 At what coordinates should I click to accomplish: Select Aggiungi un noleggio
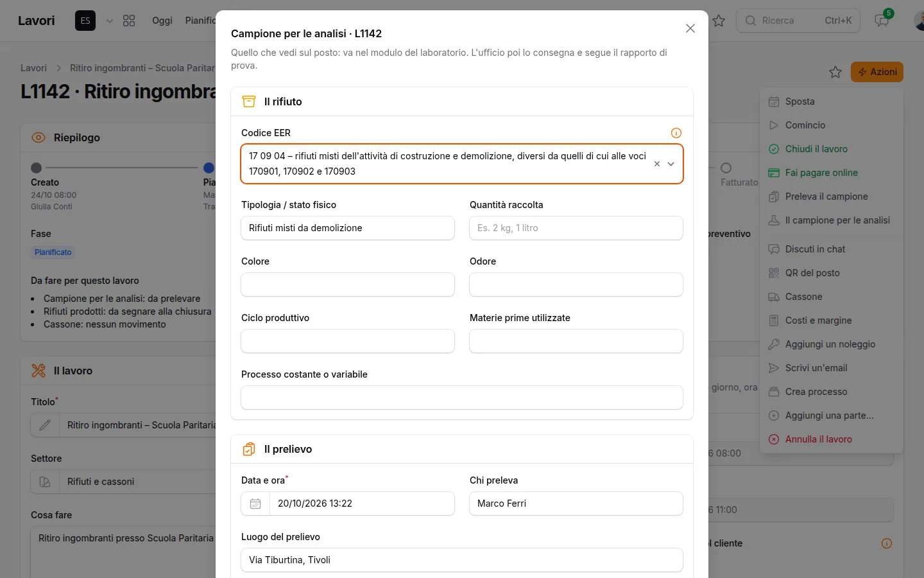(832, 344)
